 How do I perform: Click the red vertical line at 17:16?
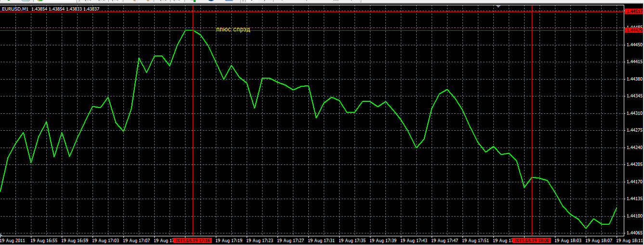193,121
